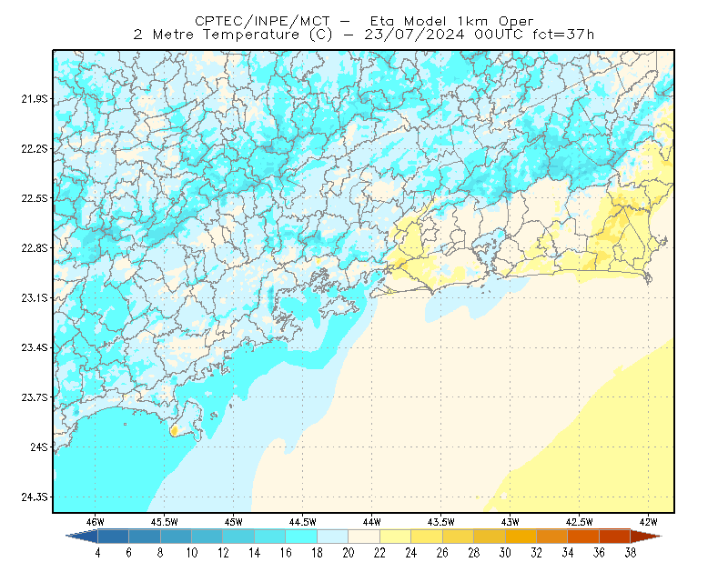Image resolution: width=728 pixels, height=562 pixels.
Task: Click the dark blue 4-6 color swatch
Action: tap(113, 536)
